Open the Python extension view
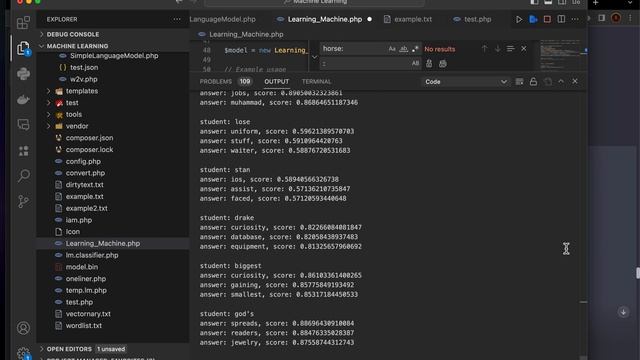This screenshot has height=360, width=640. 23,74
